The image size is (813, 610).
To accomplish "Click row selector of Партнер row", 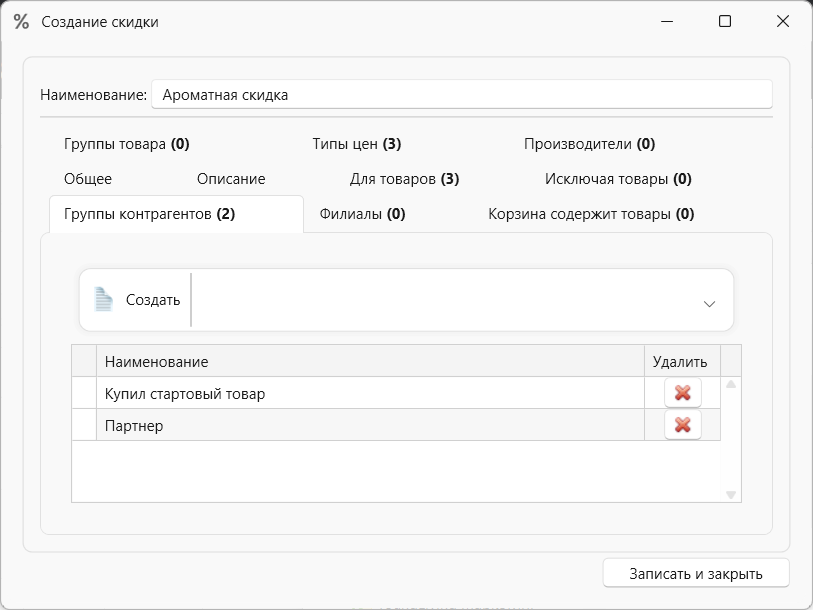I will point(84,425).
